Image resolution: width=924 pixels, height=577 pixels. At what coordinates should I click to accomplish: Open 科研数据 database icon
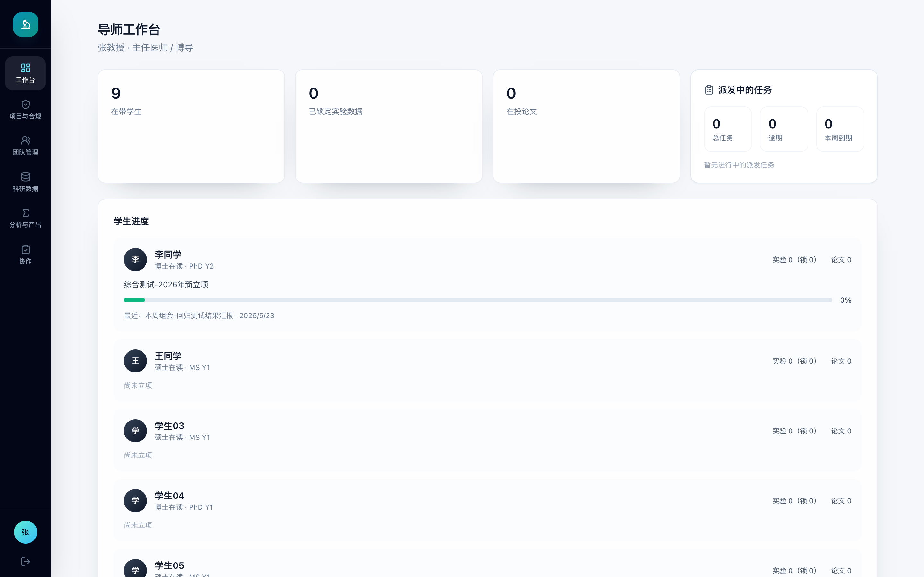pyautogui.click(x=26, y=177)
